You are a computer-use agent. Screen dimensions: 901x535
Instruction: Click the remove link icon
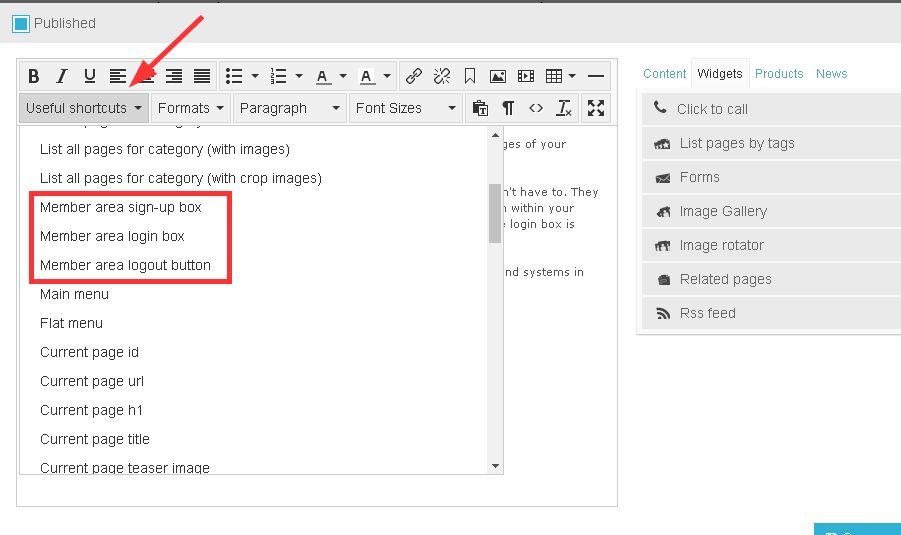441,76
